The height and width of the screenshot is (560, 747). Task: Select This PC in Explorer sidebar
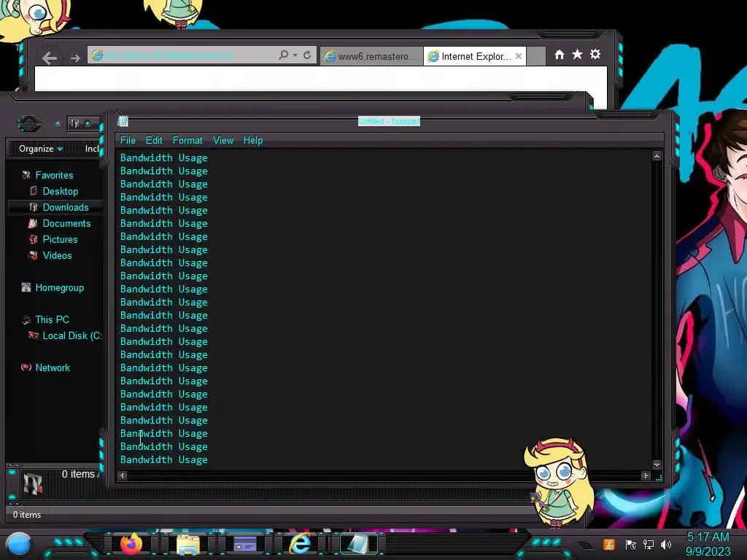(x=52, y=319)
